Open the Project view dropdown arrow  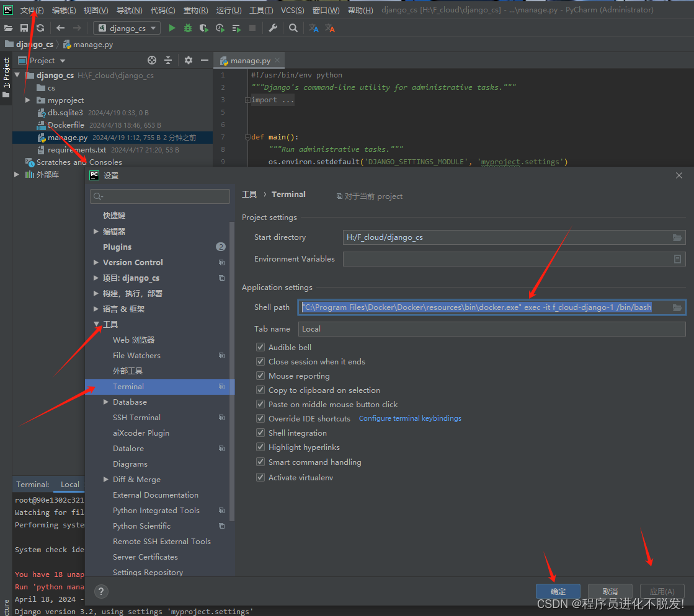click(x=63, y=61)
